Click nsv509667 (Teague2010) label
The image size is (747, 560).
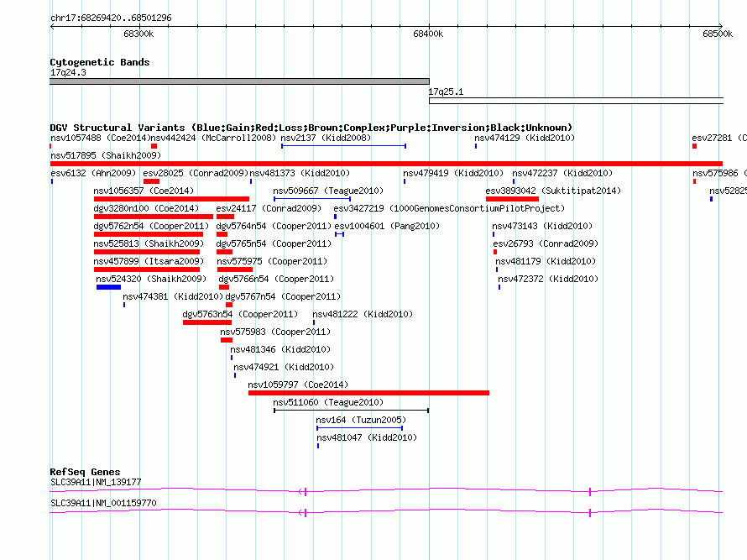point(328,191)
